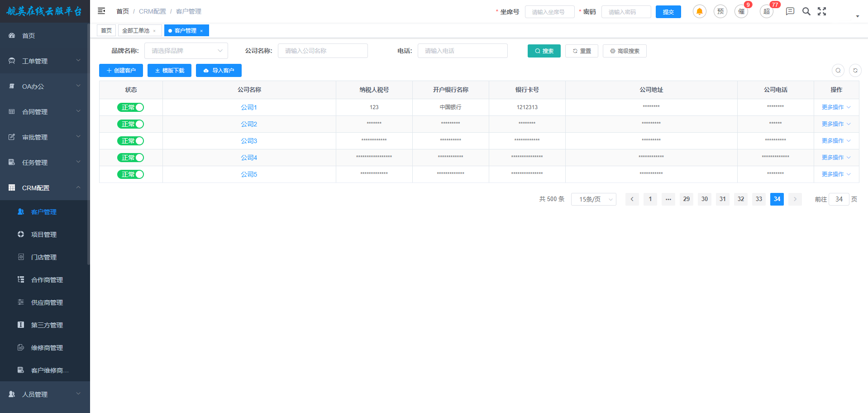Expand 更多操作 menu for 公司2

(835, 124)
